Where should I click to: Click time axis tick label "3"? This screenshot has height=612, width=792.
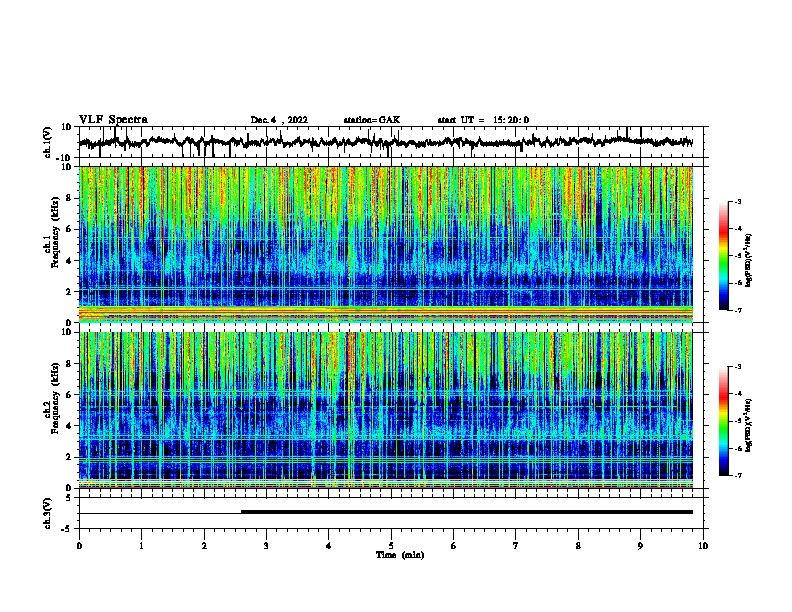[266, 546]
